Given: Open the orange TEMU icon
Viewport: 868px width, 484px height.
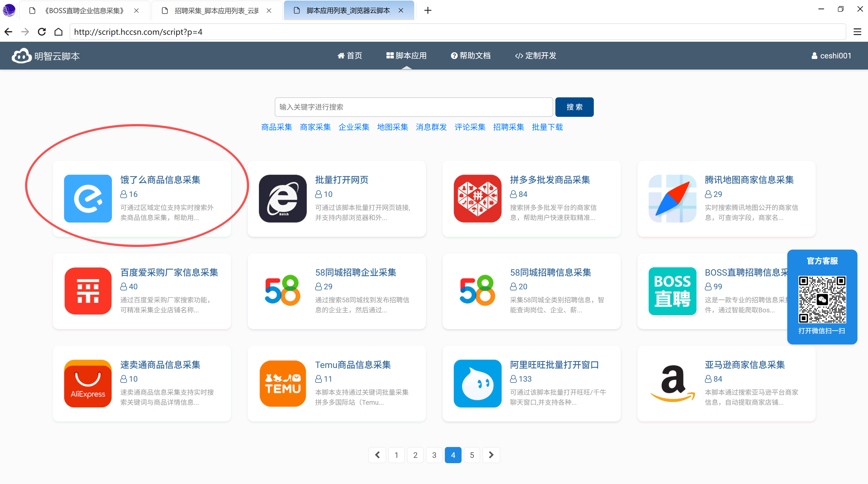Looking at the screenshot, I should click(x=283, y=383).
